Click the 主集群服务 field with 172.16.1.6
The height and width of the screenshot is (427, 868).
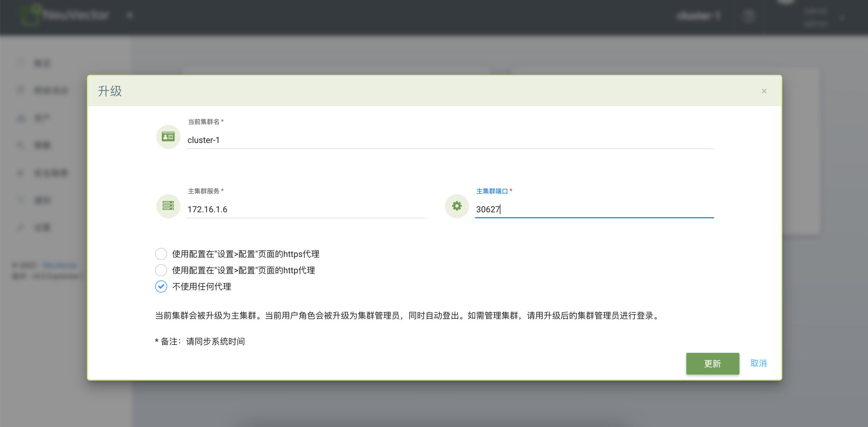305,210
